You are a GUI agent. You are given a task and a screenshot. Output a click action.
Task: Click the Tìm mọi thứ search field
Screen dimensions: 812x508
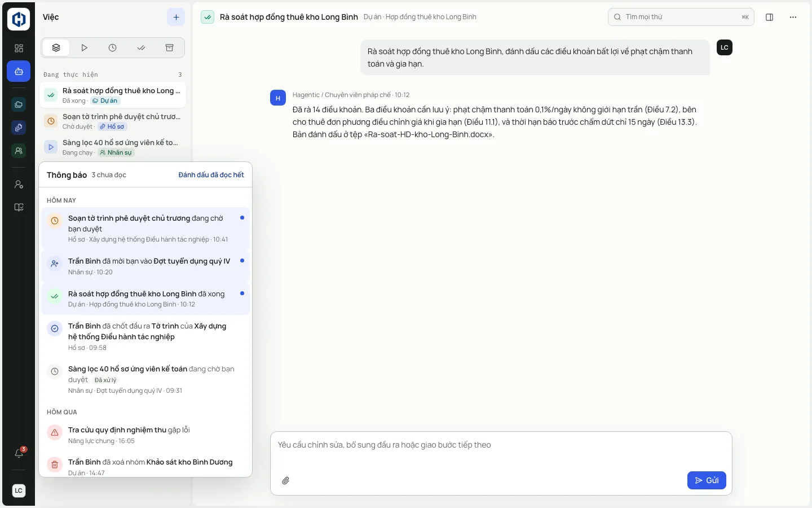(681, 17)
